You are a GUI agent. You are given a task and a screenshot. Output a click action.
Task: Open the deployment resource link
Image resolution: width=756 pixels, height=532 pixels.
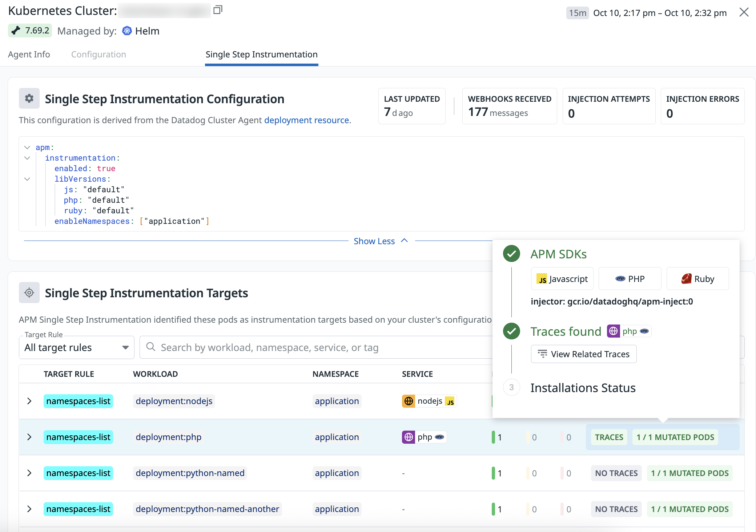(x=306, y=120)
